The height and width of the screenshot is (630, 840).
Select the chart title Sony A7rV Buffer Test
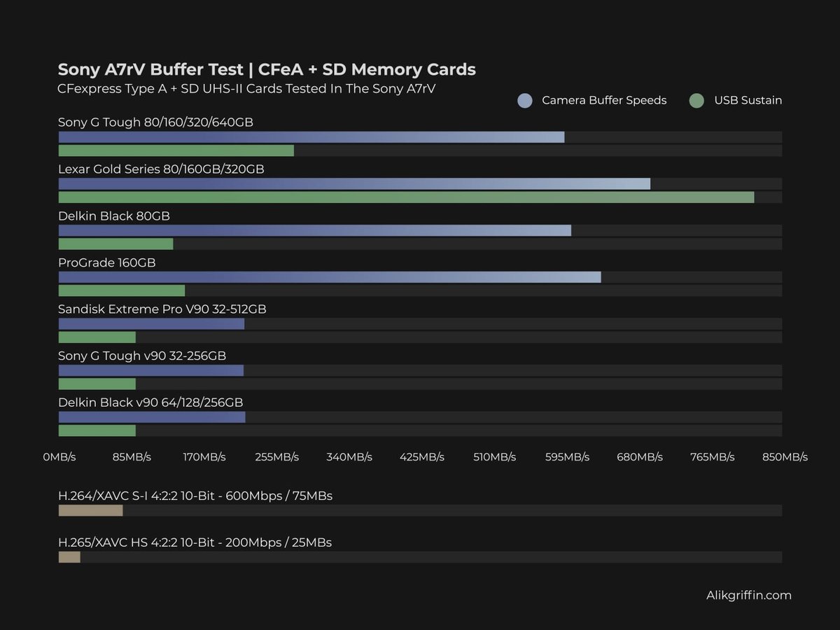point(266,69)
